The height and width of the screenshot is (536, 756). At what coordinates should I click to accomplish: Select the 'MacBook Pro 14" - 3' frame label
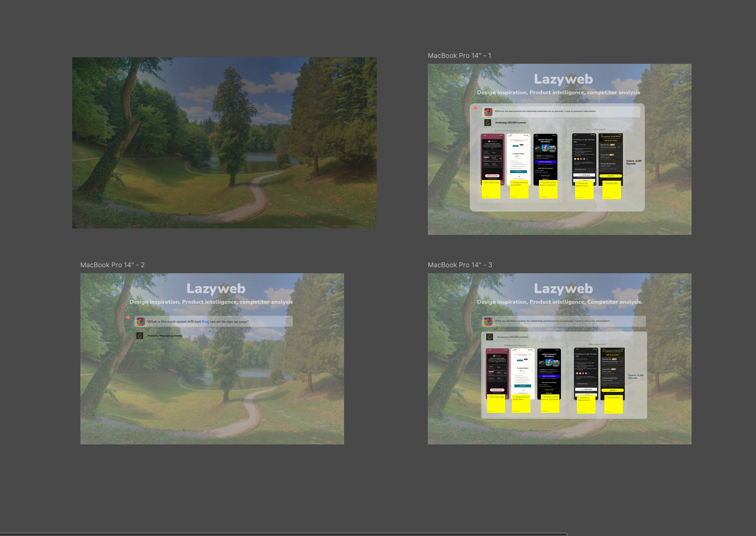[x=460, y=265]
